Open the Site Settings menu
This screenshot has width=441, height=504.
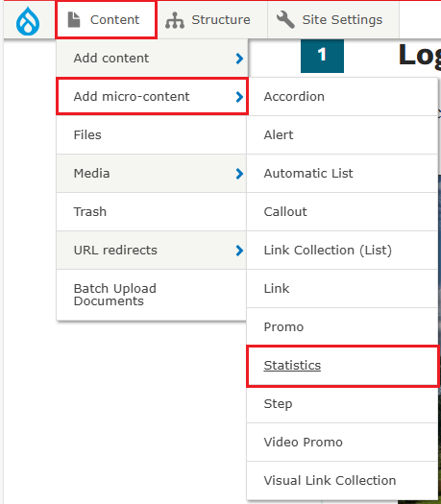pos(333,20)
